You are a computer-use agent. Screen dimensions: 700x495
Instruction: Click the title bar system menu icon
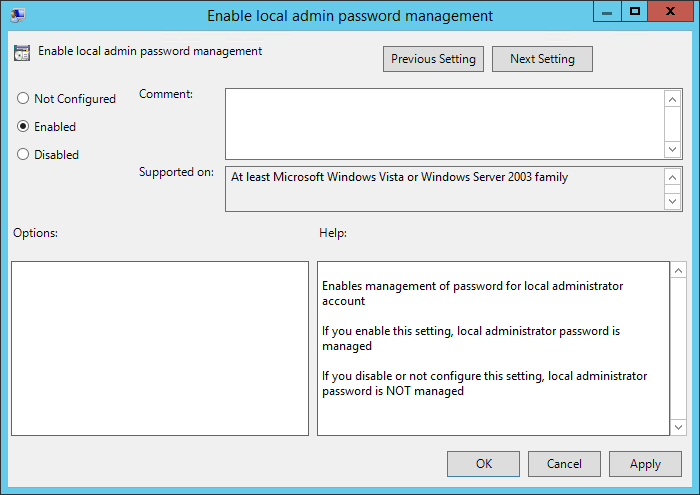click(x=18, y=15)
